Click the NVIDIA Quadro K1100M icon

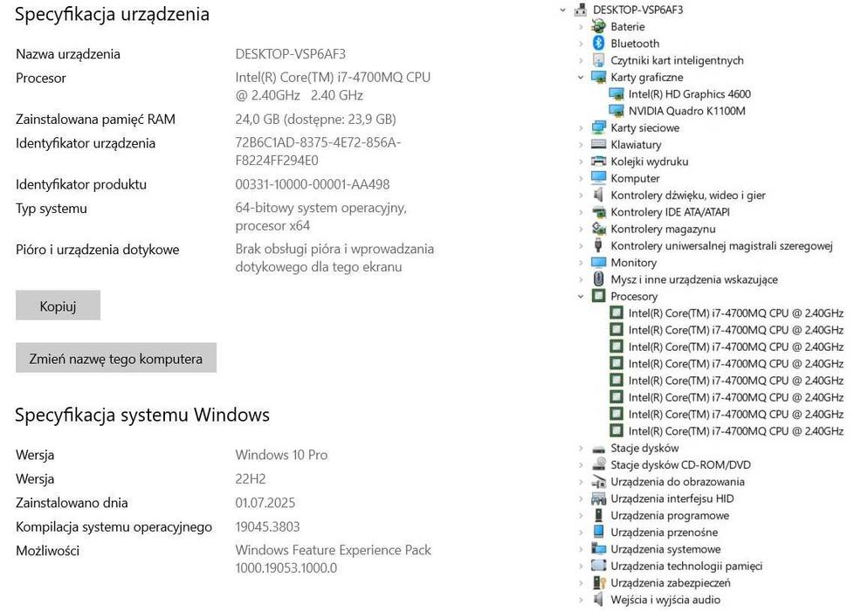click(617, 111)
